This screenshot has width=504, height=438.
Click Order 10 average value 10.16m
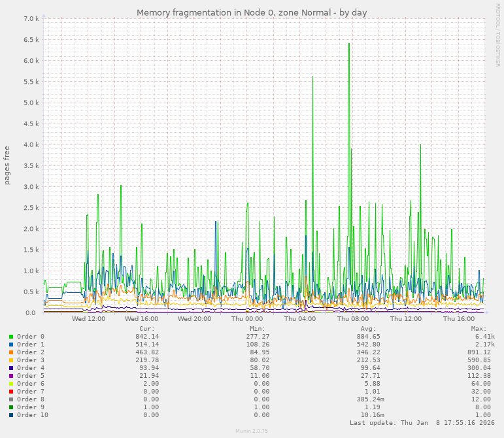[372, 415]
